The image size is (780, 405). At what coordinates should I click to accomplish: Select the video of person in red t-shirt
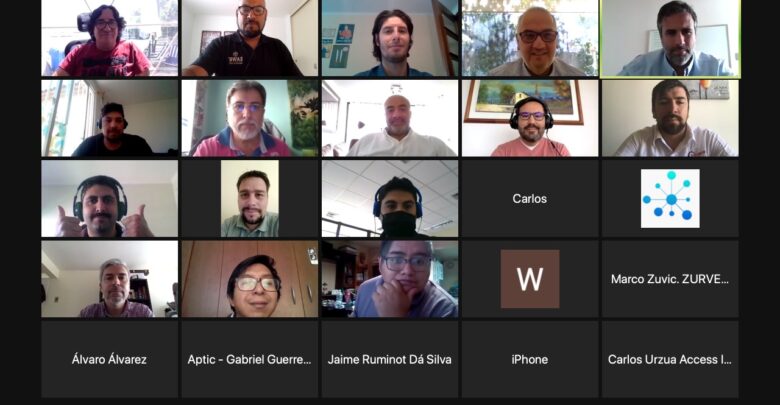109,38
